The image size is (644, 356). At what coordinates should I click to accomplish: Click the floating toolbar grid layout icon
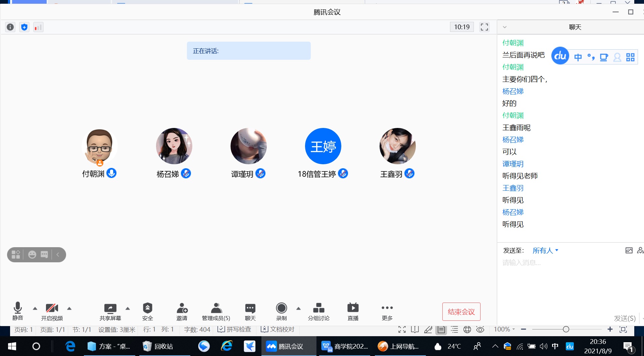tap(16, 255)
